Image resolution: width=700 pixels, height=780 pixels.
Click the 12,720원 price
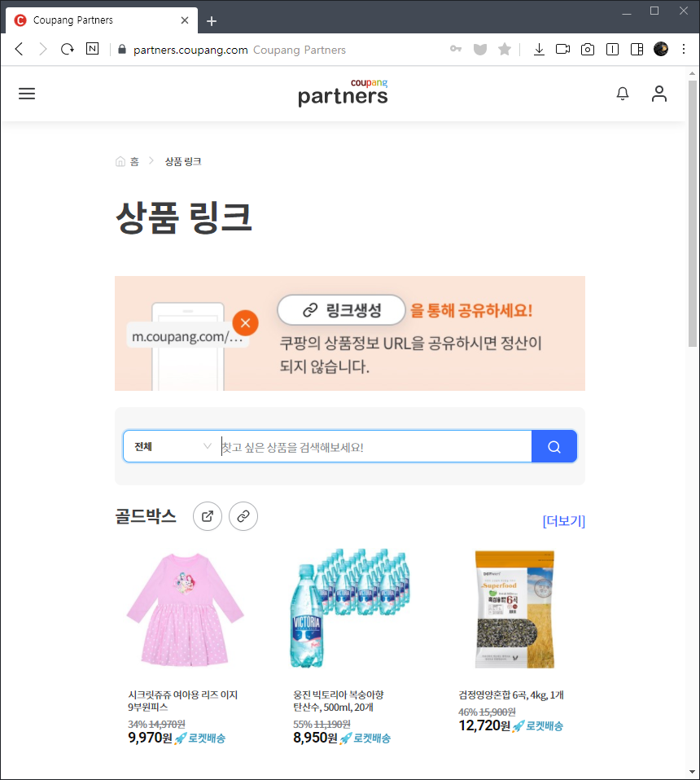coord(484,725)
